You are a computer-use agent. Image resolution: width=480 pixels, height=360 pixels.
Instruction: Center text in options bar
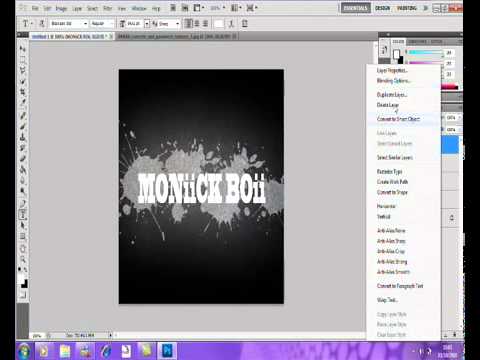(x=197, y=23)
